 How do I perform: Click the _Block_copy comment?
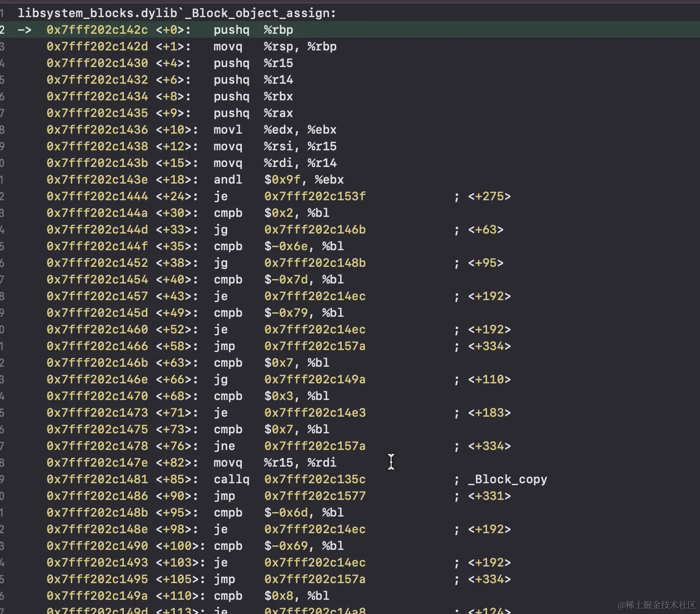[x=507, y=479]
